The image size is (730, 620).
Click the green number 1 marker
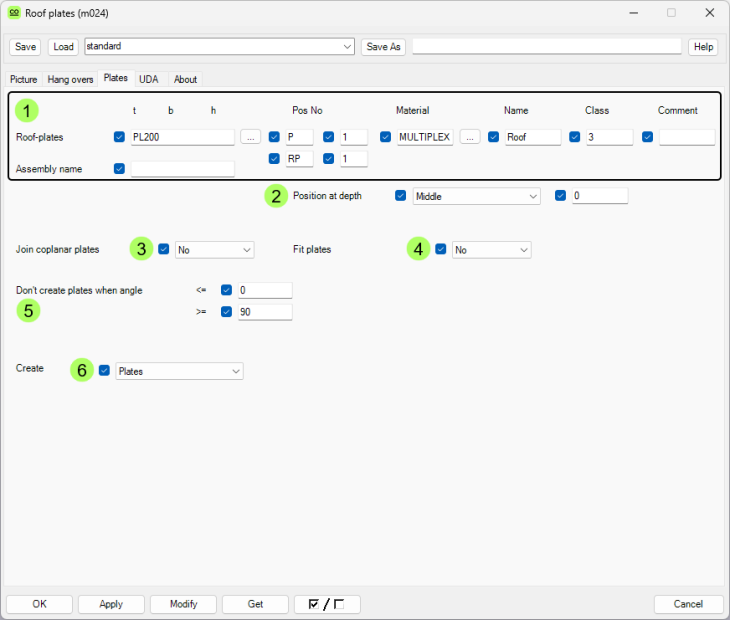click(28, 110)
